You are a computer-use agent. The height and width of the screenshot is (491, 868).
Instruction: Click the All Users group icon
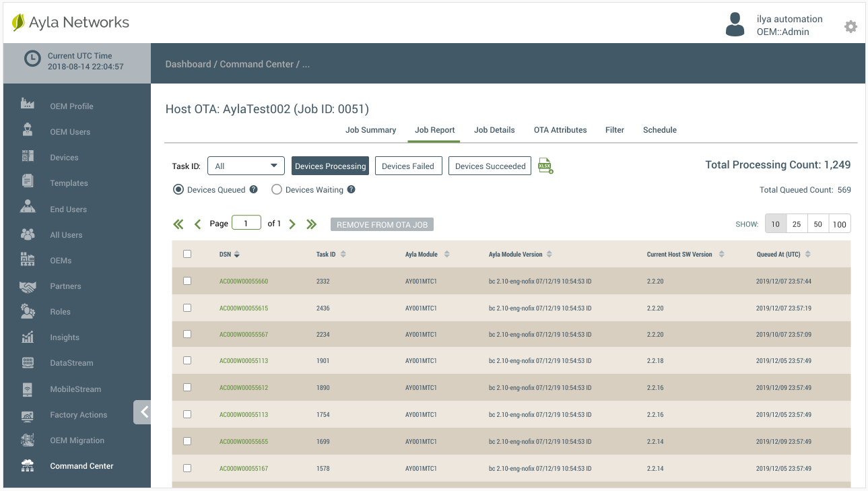point(28,234)
